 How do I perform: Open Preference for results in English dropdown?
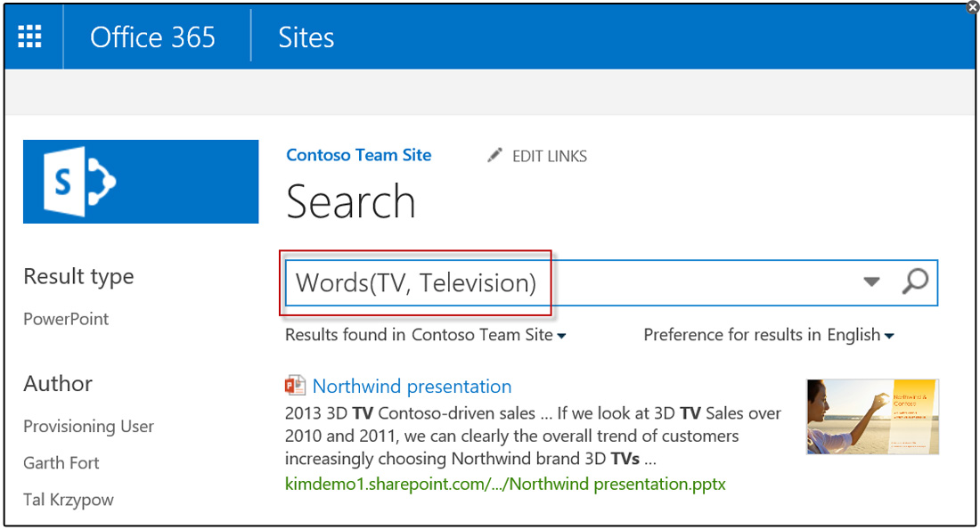(x=769, y=335)
